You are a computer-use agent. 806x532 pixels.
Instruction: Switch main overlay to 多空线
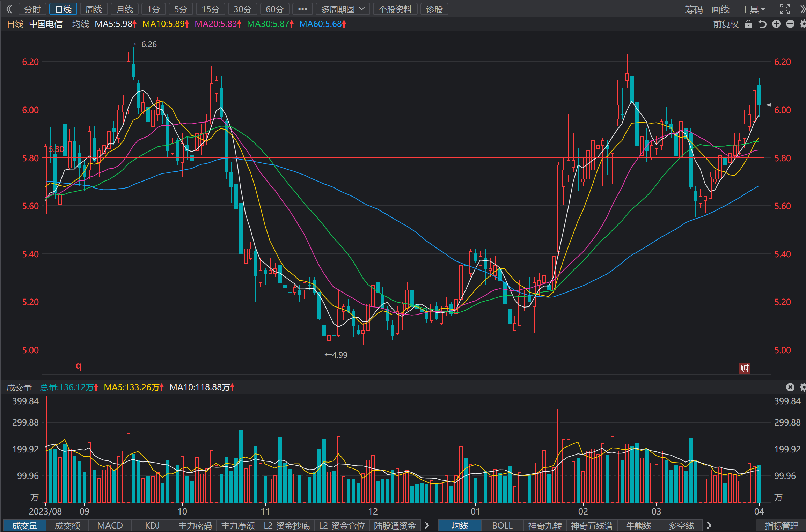pos(681,525)
